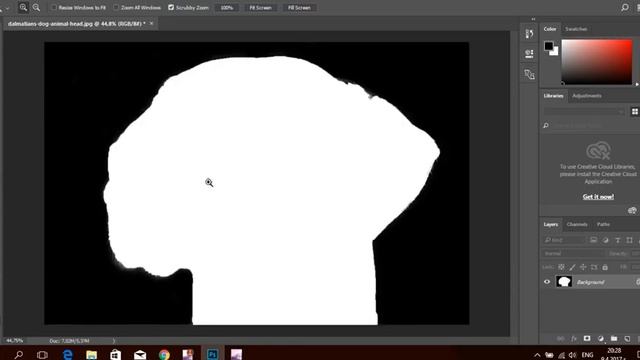Open the layer filter Kind dropdown
Screen dimensions: 640x360
[564, 240]
